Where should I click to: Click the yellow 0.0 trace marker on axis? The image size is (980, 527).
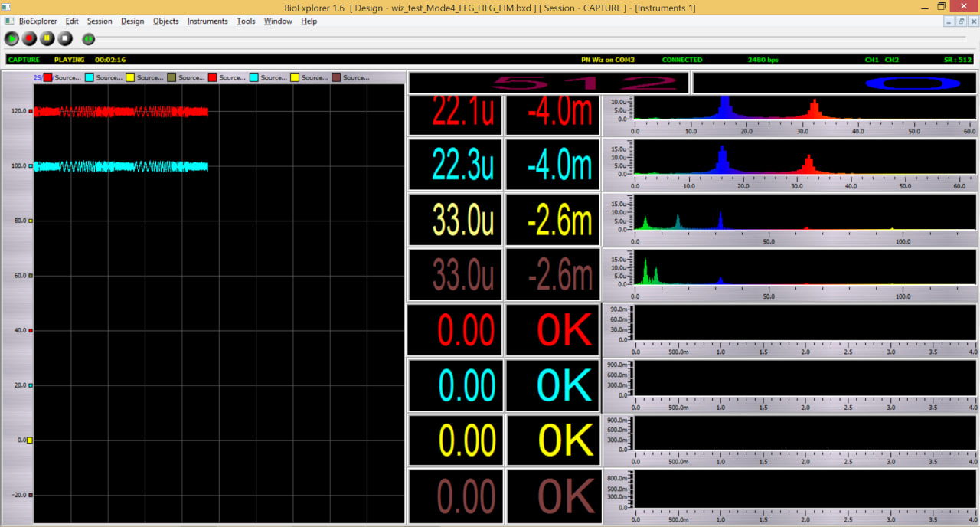pos(30,440)
